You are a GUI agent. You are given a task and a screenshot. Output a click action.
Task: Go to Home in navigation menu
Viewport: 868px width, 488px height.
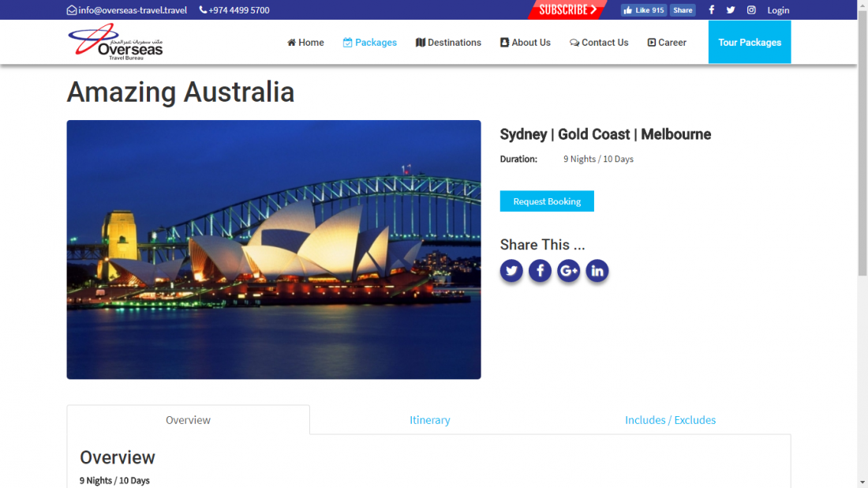[305, 43]
